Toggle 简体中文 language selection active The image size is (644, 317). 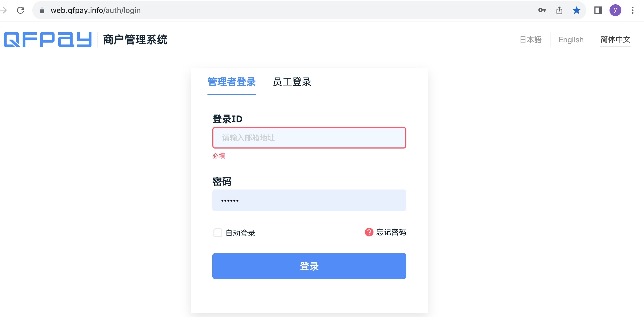coord(616,39)
